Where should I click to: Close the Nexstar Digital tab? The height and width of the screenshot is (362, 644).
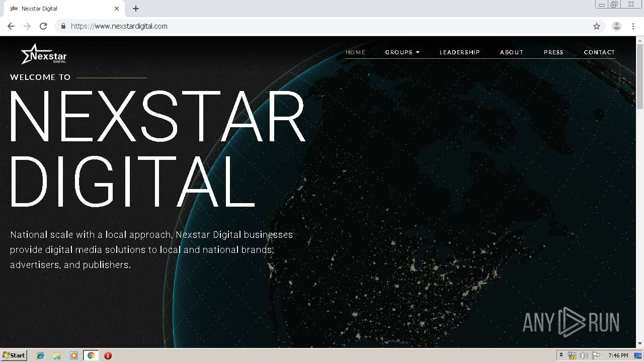tap(117, 9)
